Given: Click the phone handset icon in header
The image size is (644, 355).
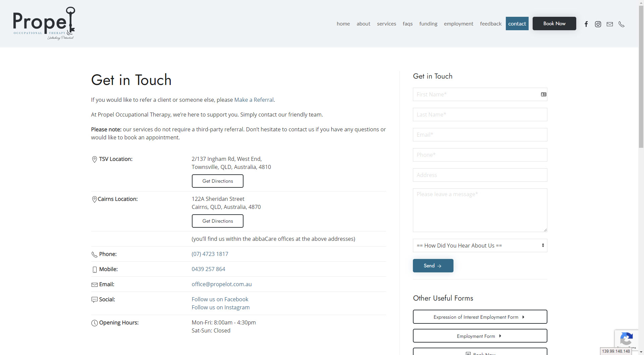Looking at the screenshot, I should 622,24.
